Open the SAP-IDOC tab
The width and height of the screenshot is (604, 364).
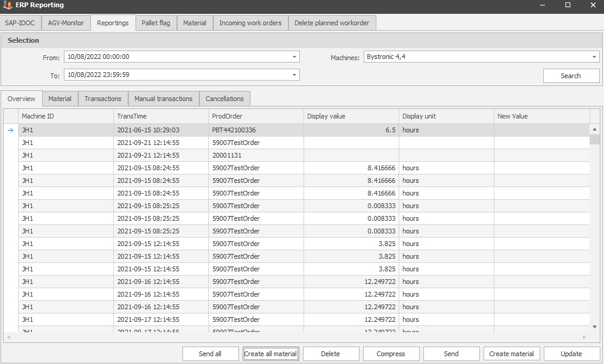click(20, 23)
